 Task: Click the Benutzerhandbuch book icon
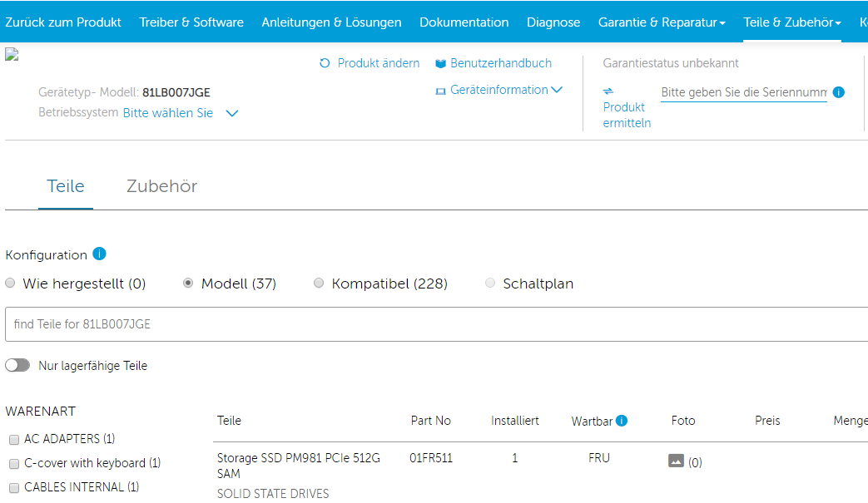(x=440, y=63)
